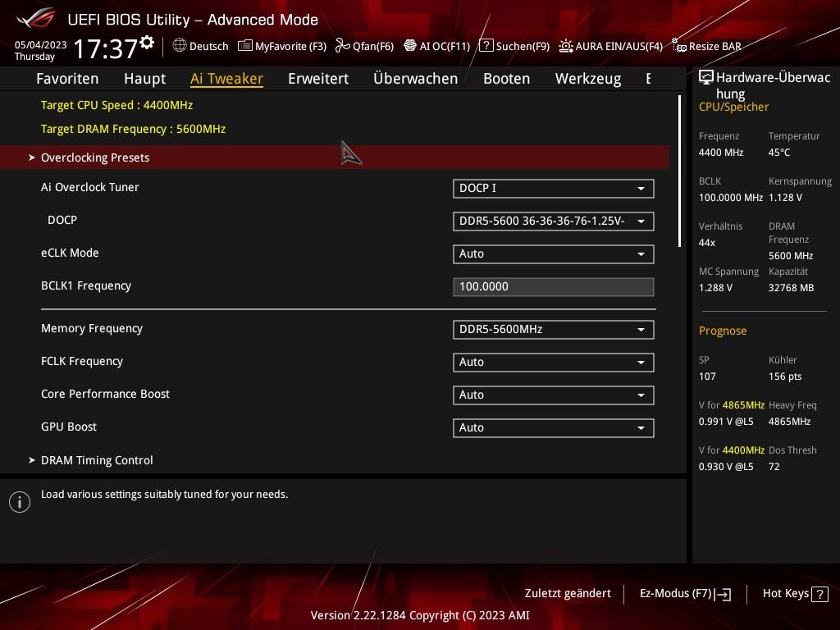Image resolution: width=840 pixels, height=630 pixels.
Task: Open MyFavorite list icon
Action: (244, 46)
